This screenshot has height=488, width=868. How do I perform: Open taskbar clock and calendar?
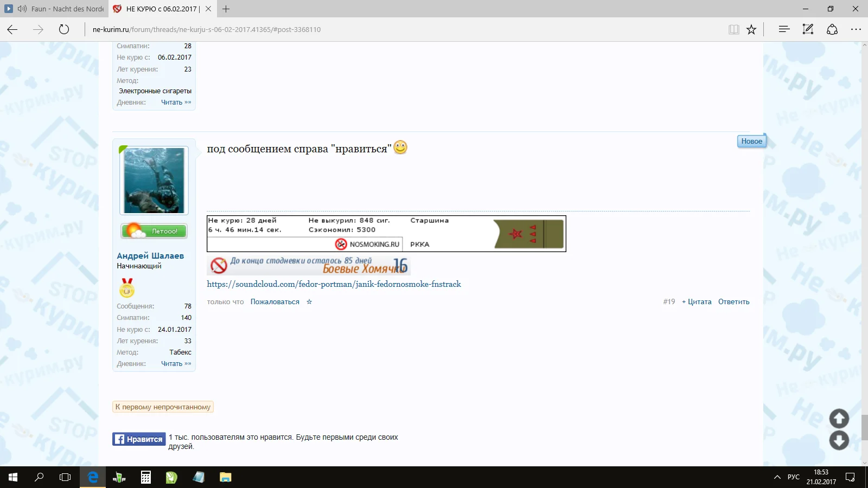821,477
